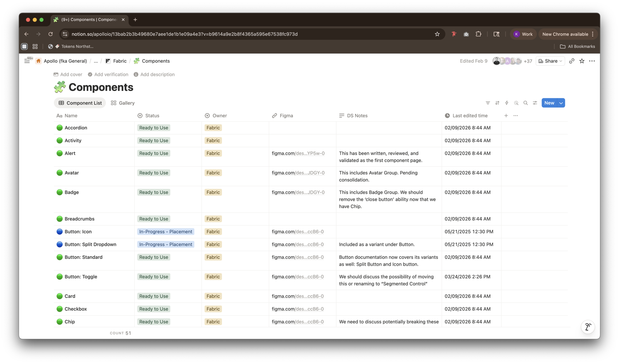Open the table header three-dots options
The image size is (619, 364).
[516, 116]
